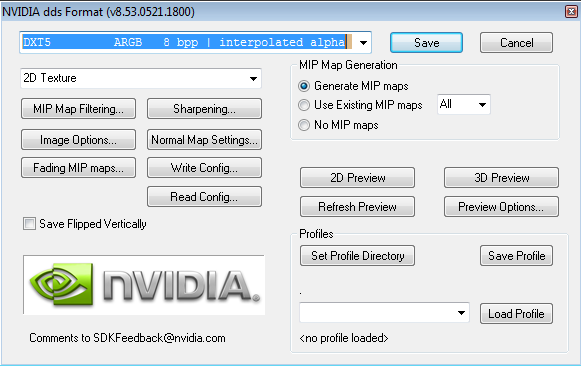581x366 pixels.
Task: Select No MIP maps option
Action: (304, 125)
